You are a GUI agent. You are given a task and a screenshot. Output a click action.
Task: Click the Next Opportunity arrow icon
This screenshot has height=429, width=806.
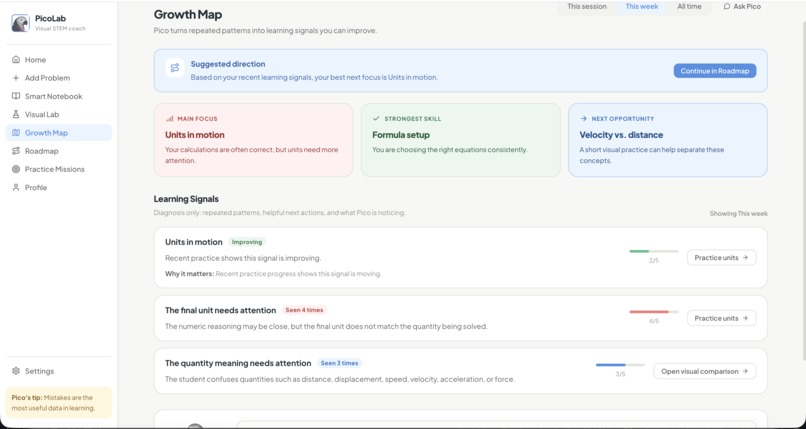click(583, 119)
